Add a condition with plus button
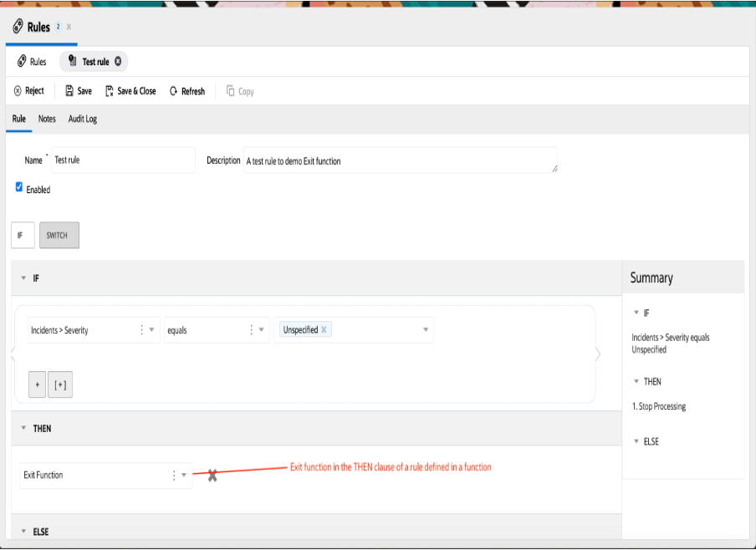This screenshot has width=756, height=550. point(37,384)
